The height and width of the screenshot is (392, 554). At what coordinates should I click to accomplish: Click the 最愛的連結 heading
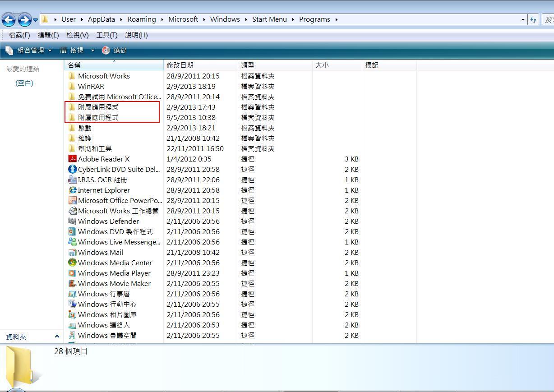(x=23, y=69)
